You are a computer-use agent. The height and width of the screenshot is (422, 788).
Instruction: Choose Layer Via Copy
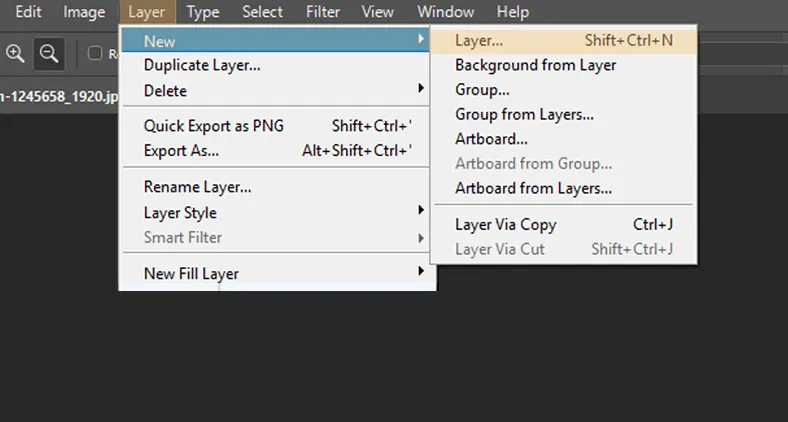coord(564,225)
